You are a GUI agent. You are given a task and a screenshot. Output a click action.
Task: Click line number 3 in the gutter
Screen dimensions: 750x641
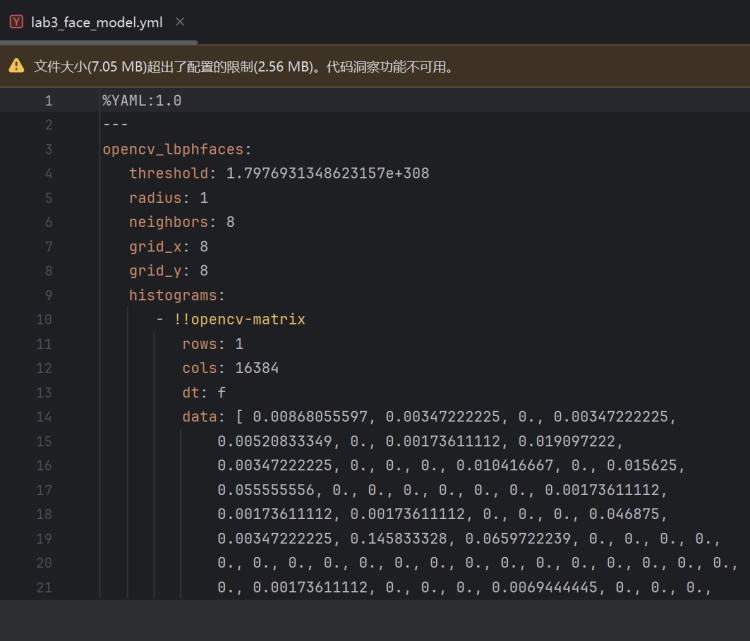click(49, 149)
